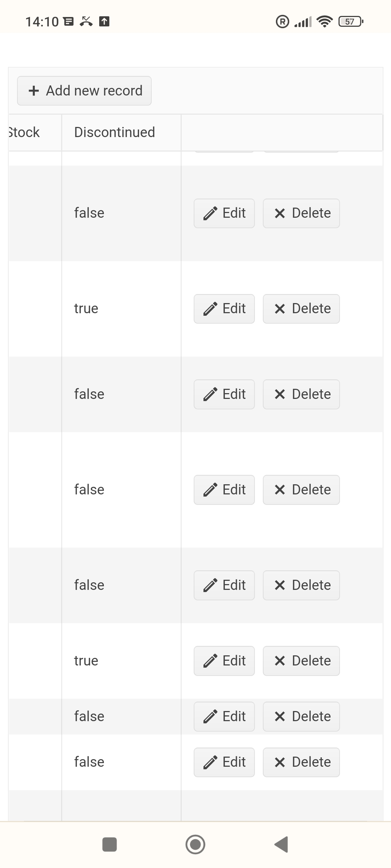391x868 pixels.
Task: Tap the pencil icon in the last visible row
Action: (x=210, y=762)
